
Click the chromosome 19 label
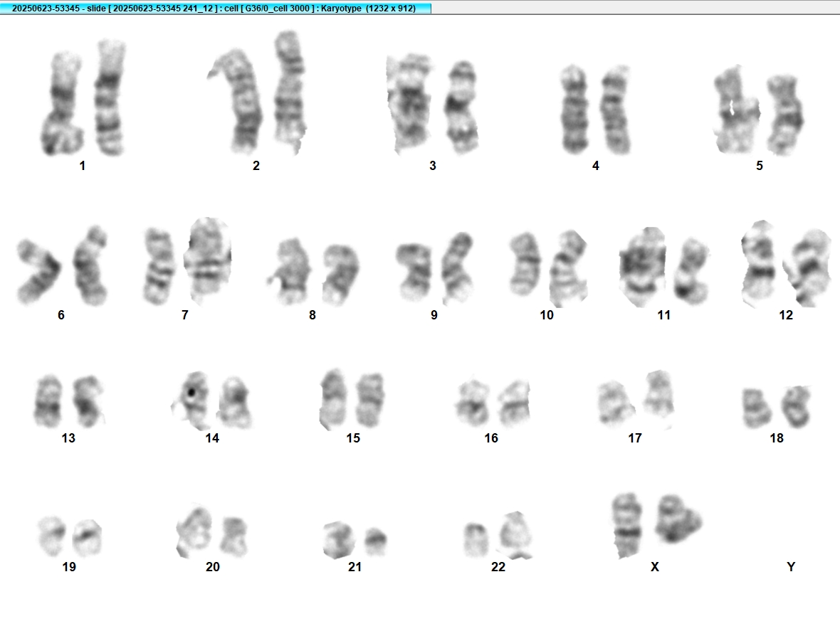pos(69,567)
